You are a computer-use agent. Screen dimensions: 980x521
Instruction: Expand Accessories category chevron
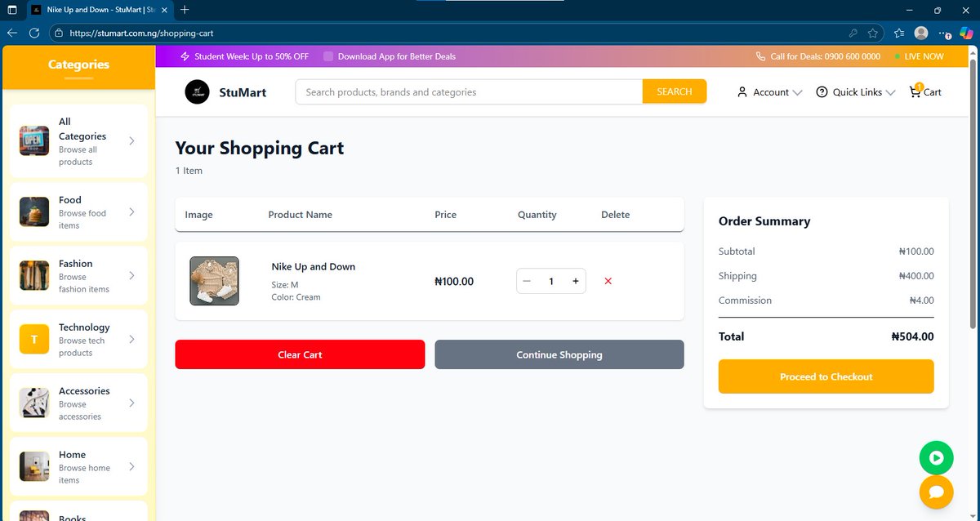click(132, 403)
